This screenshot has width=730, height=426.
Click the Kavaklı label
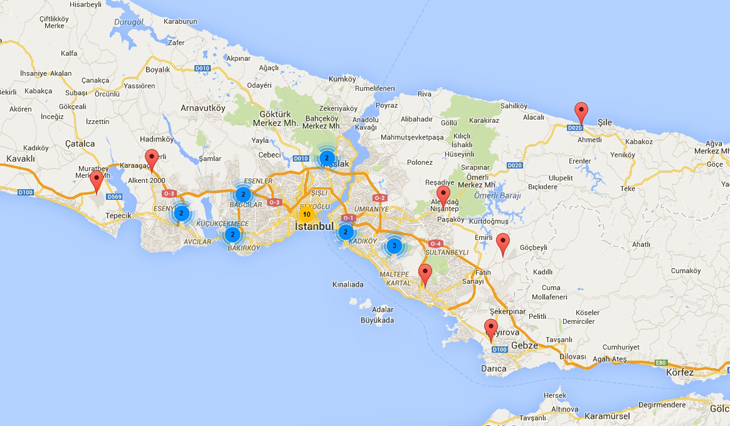click(x=20, y=159)
